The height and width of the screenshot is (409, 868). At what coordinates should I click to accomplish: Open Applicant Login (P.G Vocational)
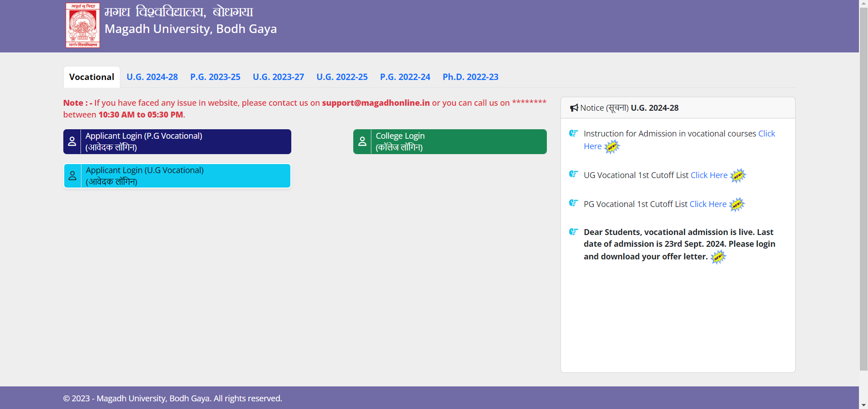pyautogui.click(x=177, y=141)
